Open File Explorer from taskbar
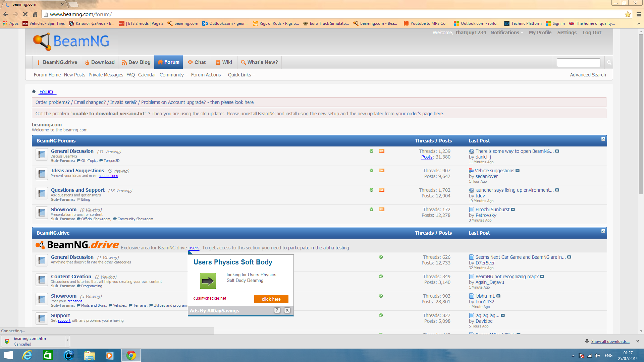 coord(90,355)
